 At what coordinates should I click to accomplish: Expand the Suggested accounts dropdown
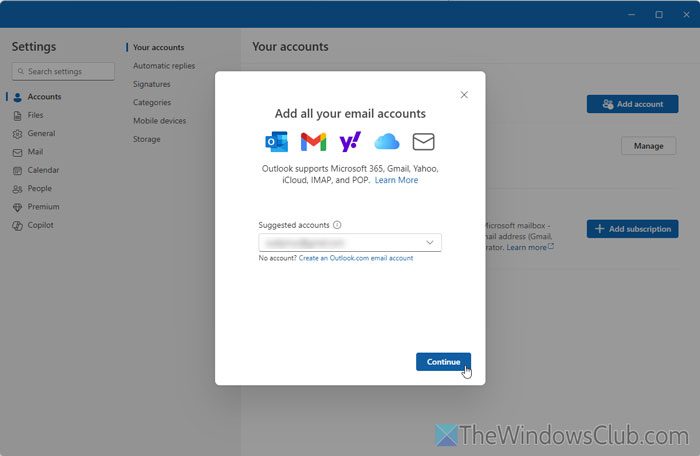pos(429,243)
